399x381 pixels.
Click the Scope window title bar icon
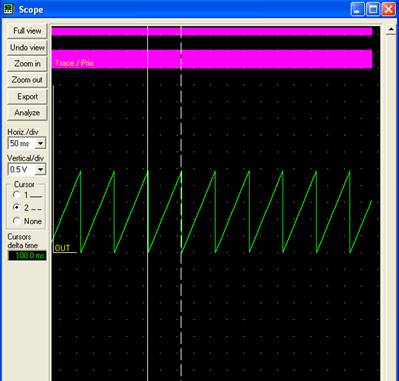click(x=8, y=9)
